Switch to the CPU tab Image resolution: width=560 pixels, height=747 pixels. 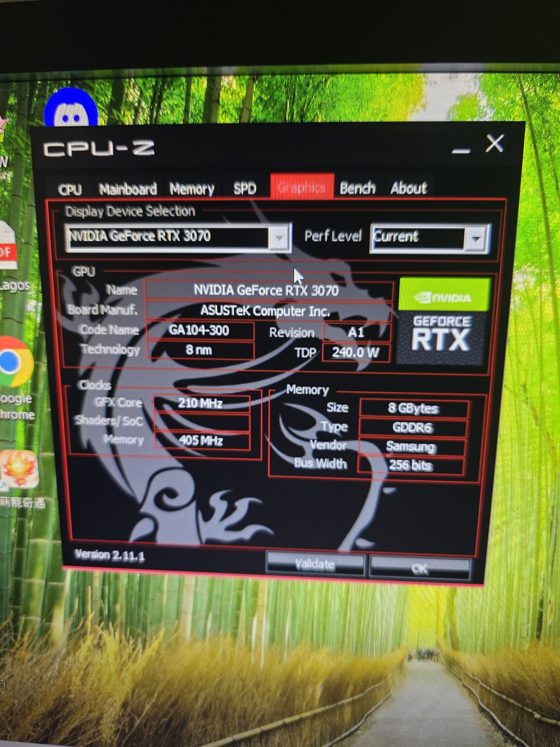tap(70, 189)
